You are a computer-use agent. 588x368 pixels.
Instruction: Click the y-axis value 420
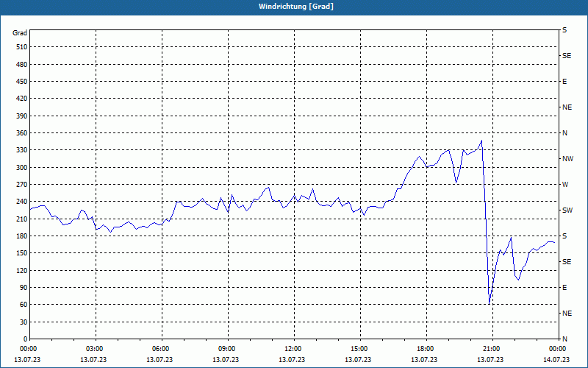[22, 99]
